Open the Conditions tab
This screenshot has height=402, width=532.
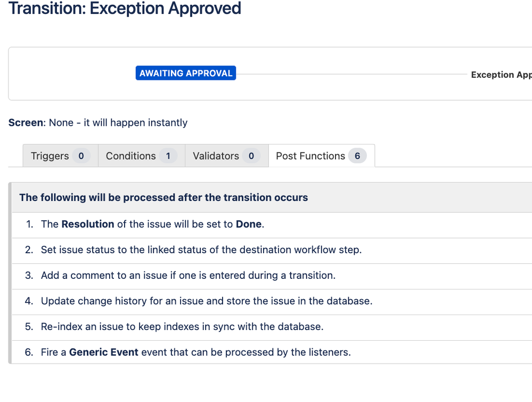[130, 156]
